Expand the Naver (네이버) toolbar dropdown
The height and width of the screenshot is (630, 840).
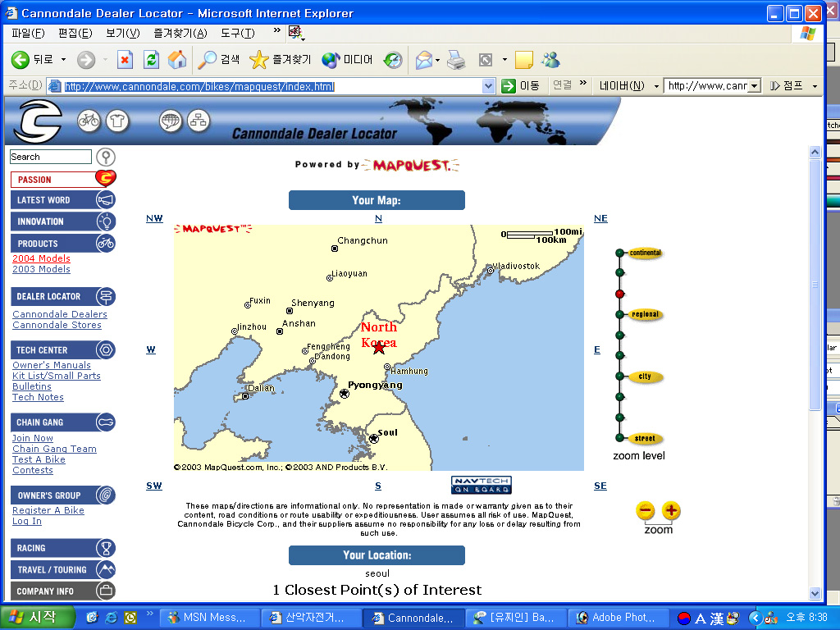[x=656, y=86]
